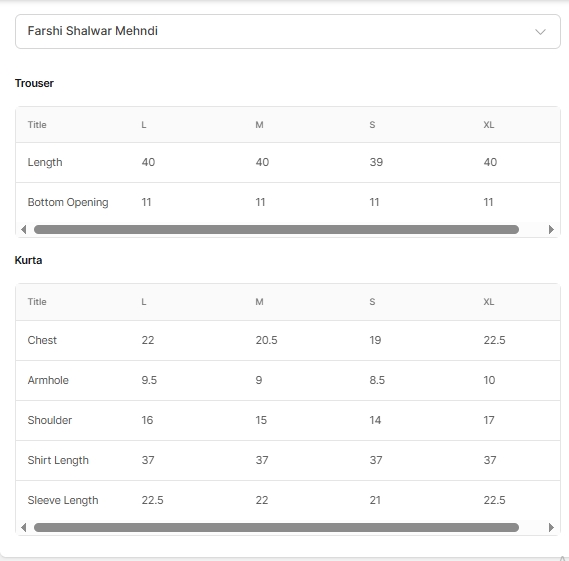The image size is (569, 561).
Task: Click the Sleeve Length row label
Action: (x=63, y=500)
